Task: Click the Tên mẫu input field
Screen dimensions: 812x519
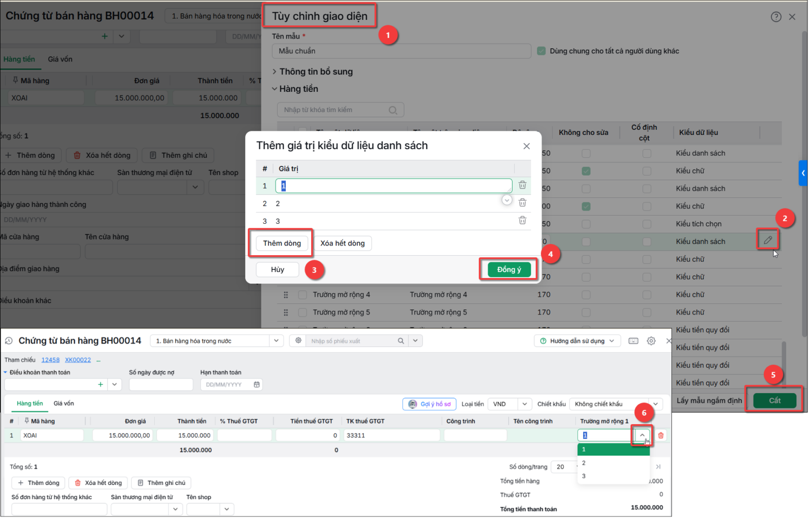Action: 401,51
